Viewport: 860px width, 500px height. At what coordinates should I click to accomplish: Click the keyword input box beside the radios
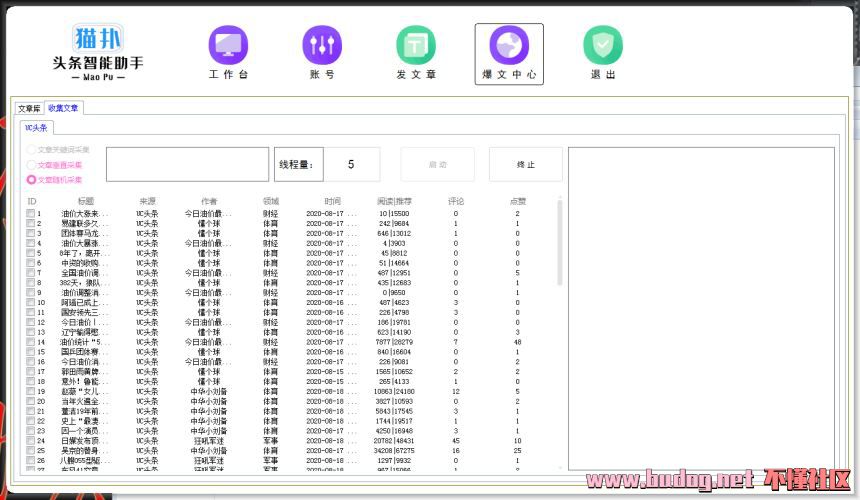pyautogui.click(x=188, y=164)
